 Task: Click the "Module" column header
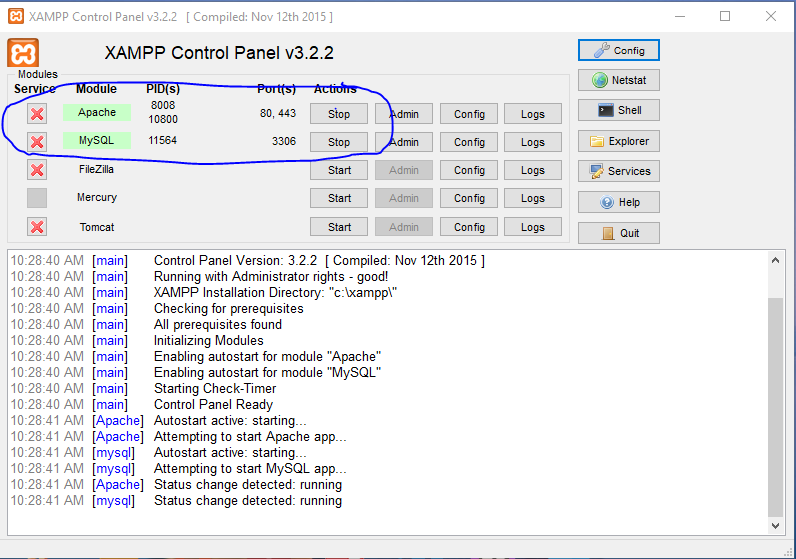pyautogui.click(x=96, y=89)
